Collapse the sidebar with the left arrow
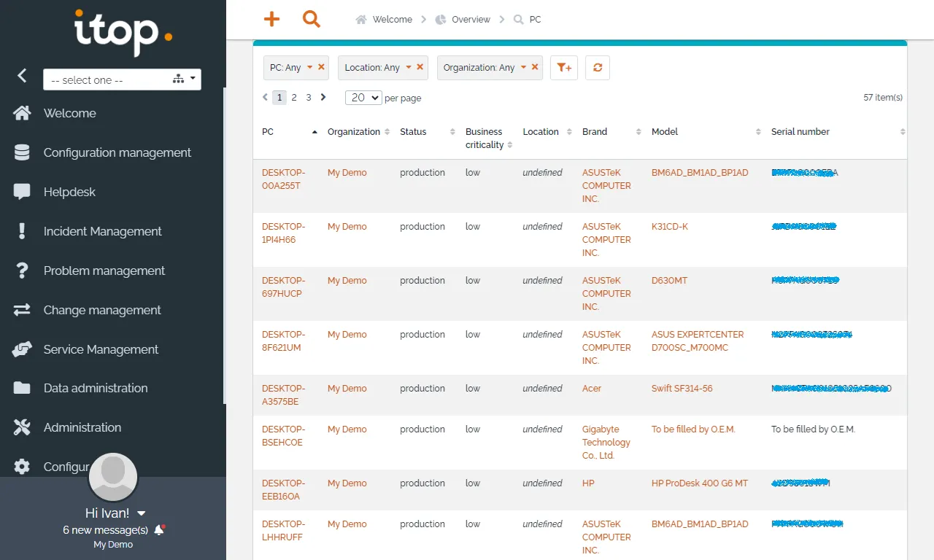 click(23, 76)
